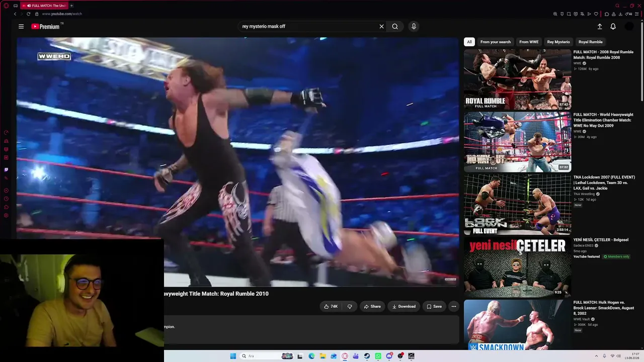Screen dimensions: 644x362
Task: Open the Windows Start menu
Action: [x=233, y=356]
